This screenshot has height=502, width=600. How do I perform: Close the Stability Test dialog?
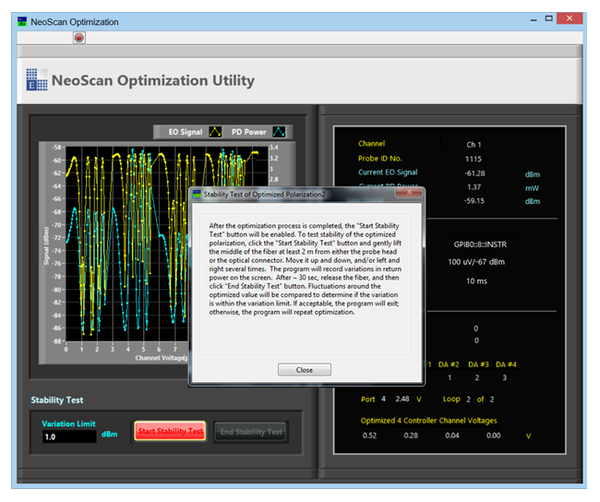tap(305, 369)
